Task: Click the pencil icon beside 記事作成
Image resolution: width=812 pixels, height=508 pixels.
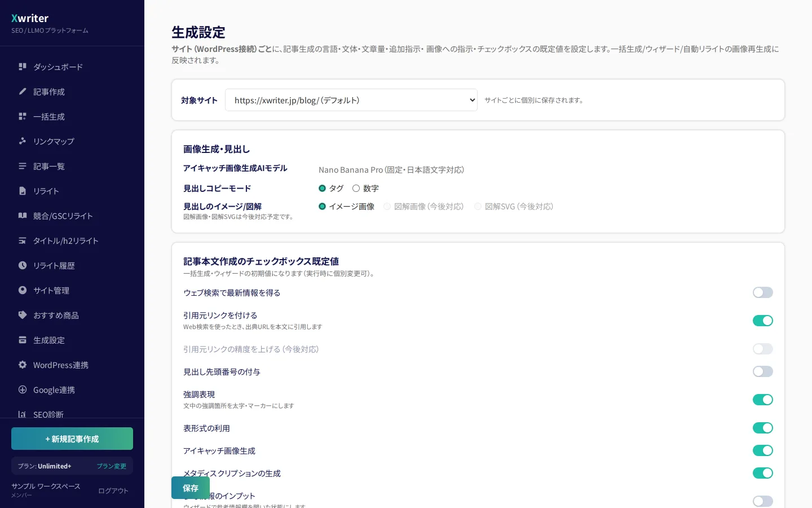Action: coord(23,91)
